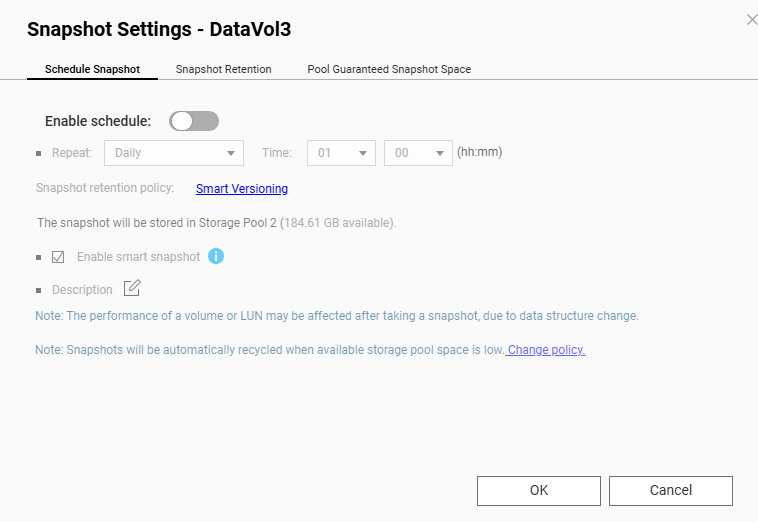758x522 pixels.
Task: Click the Enable schedule label
Action: tap(98, 121)
